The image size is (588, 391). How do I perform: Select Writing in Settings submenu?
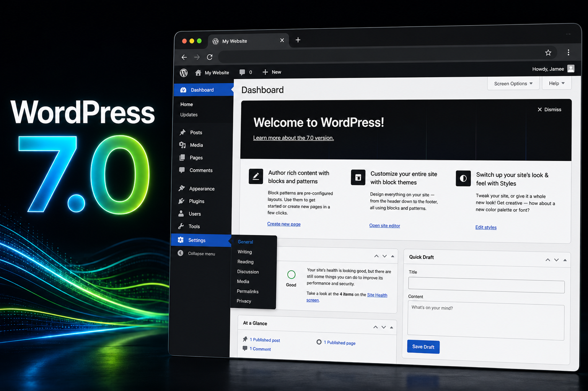[x=244, y=252]
